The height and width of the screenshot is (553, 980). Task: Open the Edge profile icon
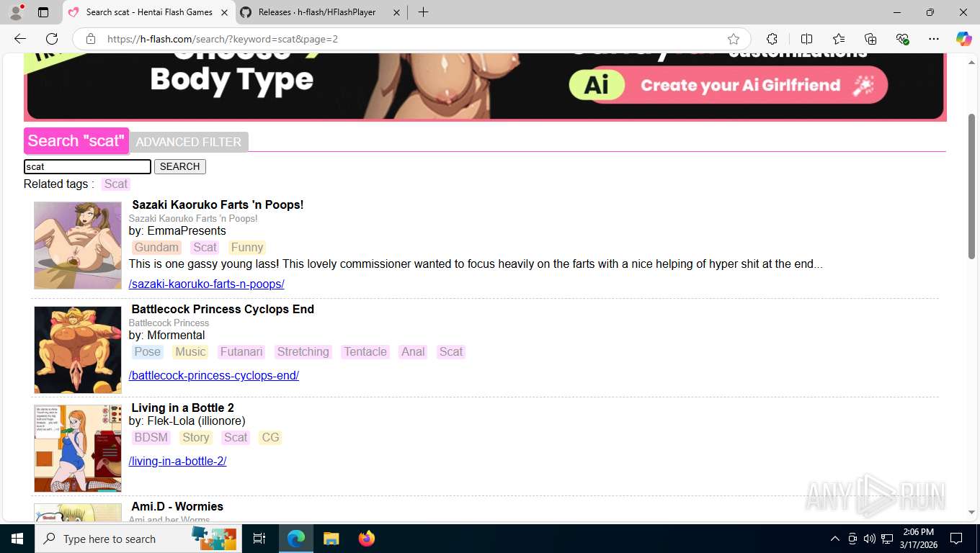tap(16, 12)
